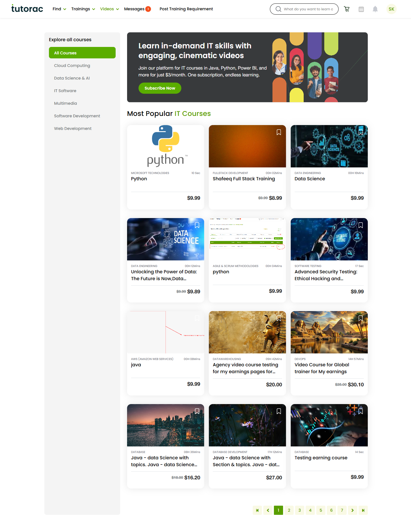The width and height of the screenshot is (411, 532).
Task: Bookmark the Advanced Security Testing course
Action: coord(361,225)
